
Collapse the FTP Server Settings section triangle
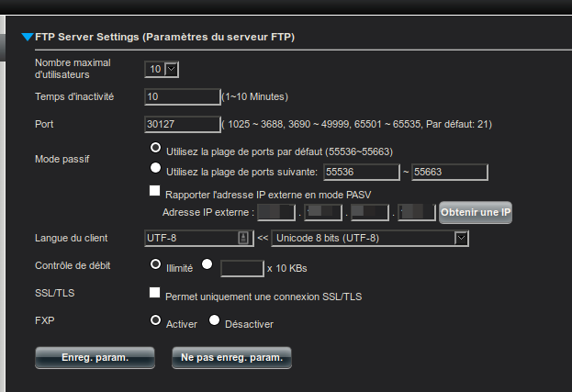27,38
